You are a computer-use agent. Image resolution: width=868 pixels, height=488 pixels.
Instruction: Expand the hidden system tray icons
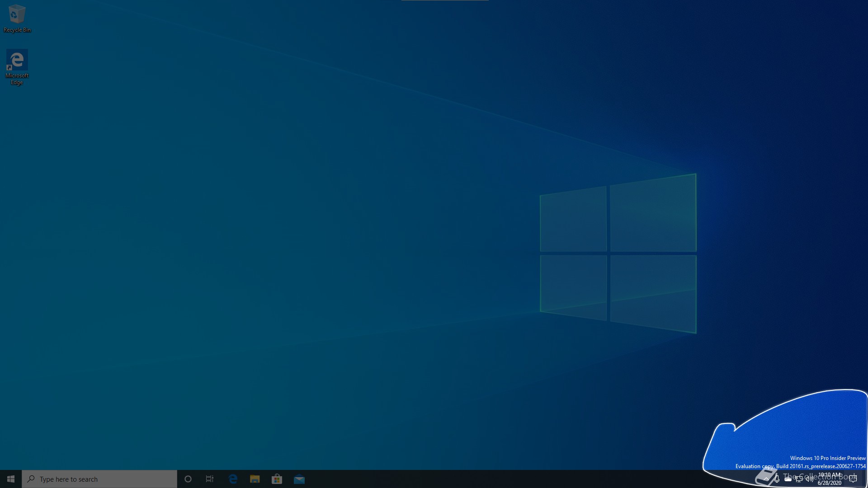click(766, 479)
